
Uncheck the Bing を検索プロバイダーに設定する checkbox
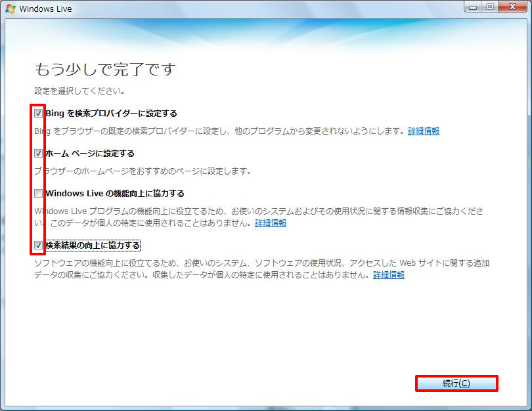click(38, 114)
